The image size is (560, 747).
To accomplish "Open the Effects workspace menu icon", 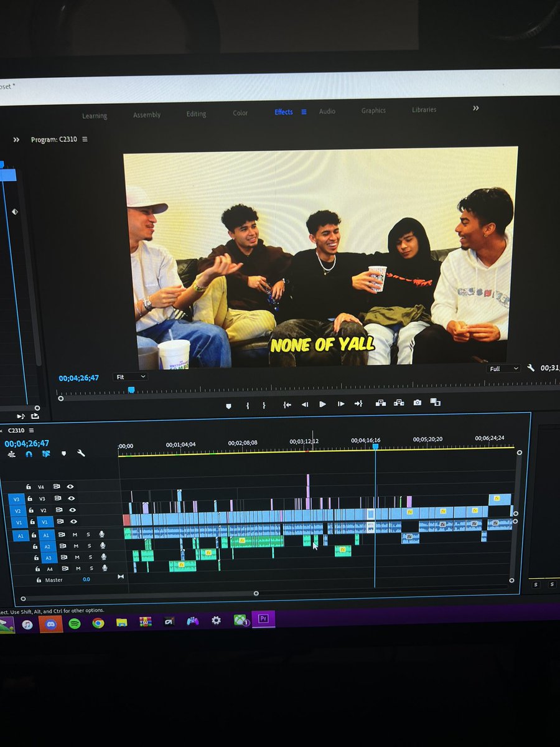I will point(304,112).
